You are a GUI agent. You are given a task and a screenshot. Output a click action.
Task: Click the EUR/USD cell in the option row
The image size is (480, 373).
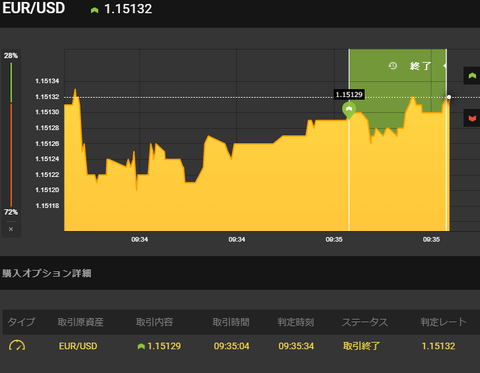click(x=78, y=346)
